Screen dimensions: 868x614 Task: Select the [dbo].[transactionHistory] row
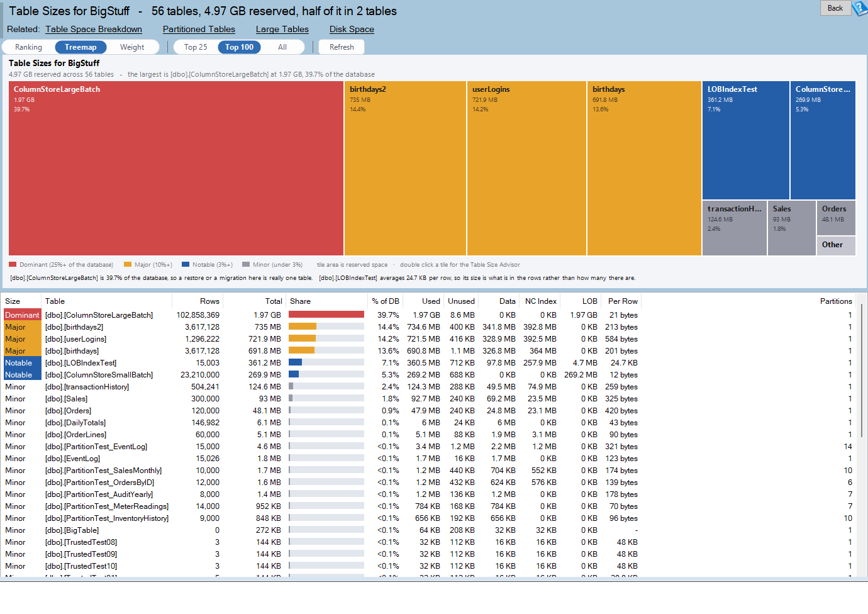(429, 387)
